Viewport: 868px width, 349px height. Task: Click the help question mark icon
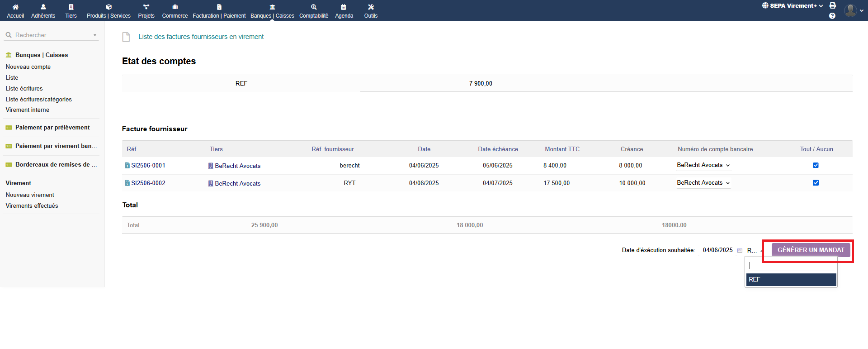click(x=832, y=16)
